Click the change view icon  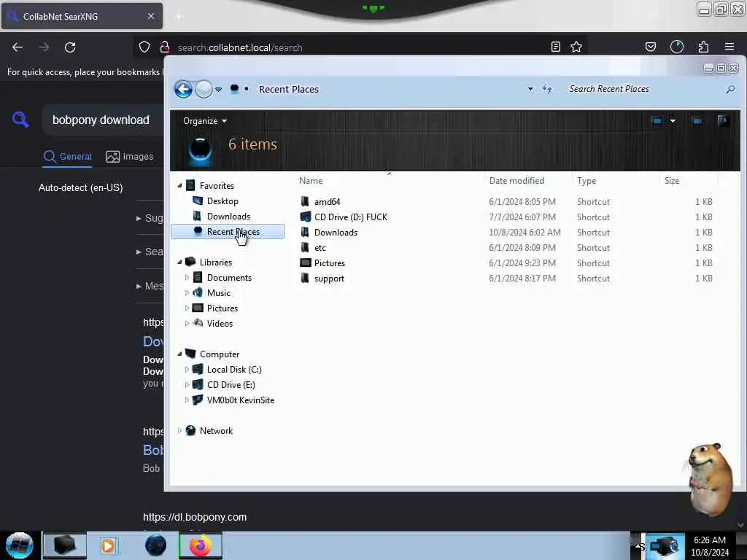(657, 121)
